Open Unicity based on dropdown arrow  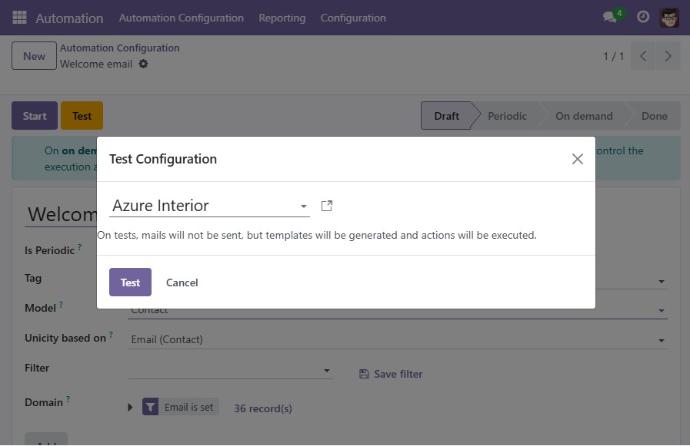tap(661, 340)
